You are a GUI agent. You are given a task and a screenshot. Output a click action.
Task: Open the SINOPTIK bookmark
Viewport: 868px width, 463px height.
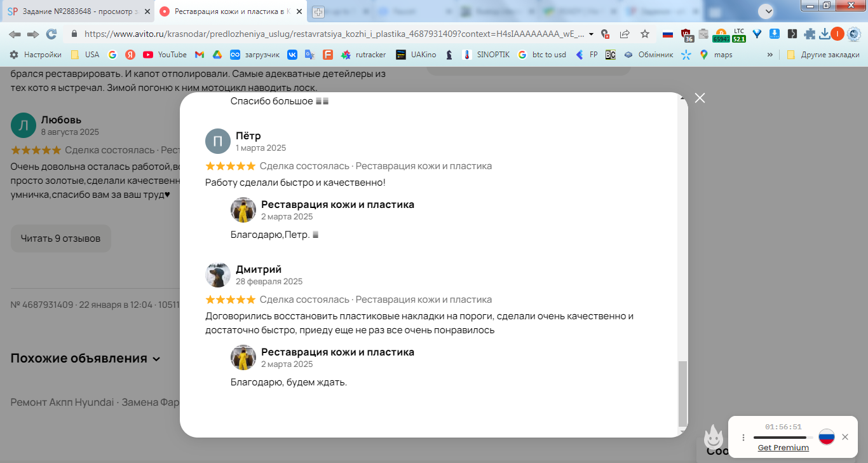tap(485, 55)
